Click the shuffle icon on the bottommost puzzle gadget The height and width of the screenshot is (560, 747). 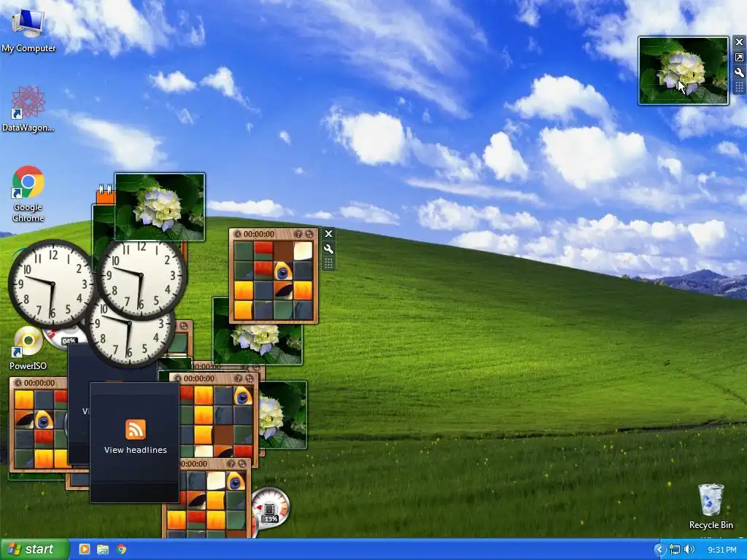pos(241,464)
